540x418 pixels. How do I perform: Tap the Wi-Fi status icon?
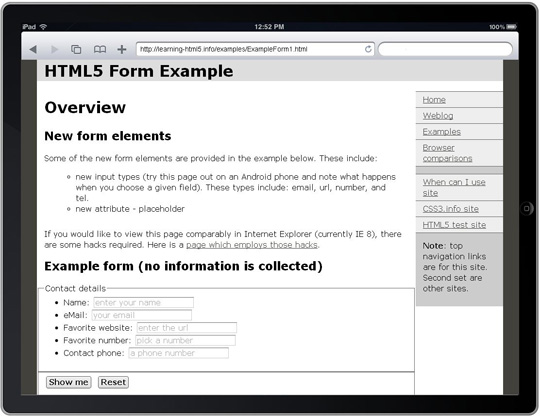pos(43,27)
